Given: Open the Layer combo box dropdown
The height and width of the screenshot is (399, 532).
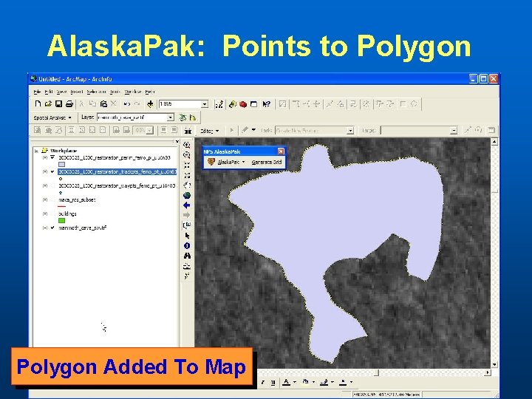Looking at the screenshot, I should click(x=171, y=117).
